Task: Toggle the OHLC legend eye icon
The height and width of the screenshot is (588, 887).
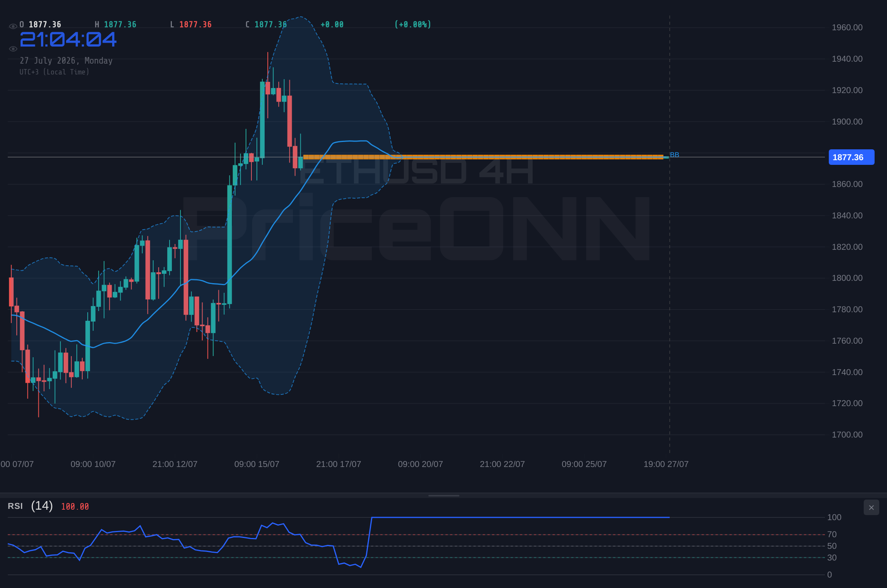Action: 13,26
